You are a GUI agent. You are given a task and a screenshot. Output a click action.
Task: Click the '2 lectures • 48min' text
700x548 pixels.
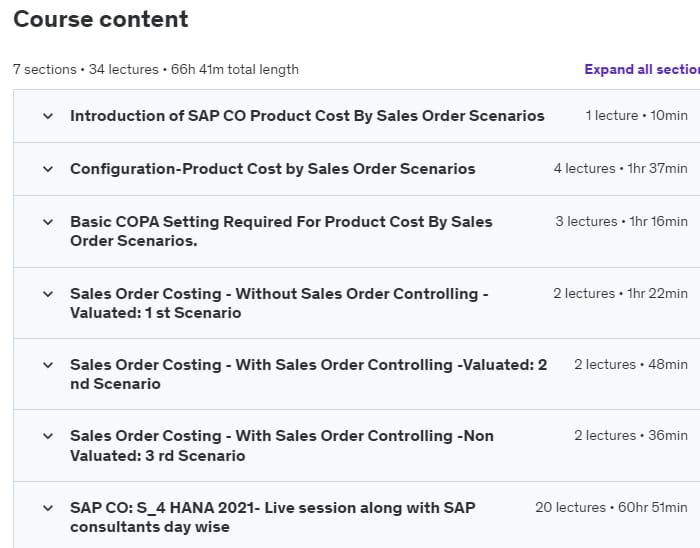(631, 365)
